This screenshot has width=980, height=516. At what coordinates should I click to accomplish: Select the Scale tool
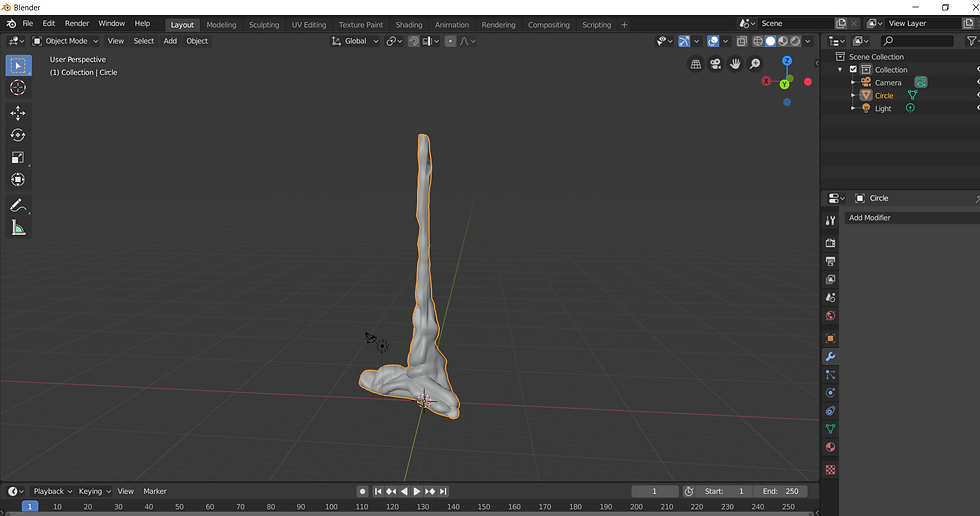tap(18, 157)
